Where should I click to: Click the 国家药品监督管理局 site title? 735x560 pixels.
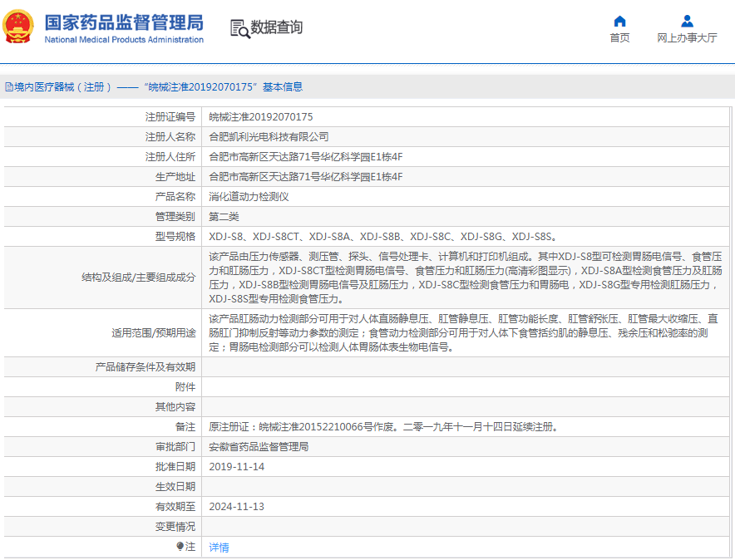[123, 22]
